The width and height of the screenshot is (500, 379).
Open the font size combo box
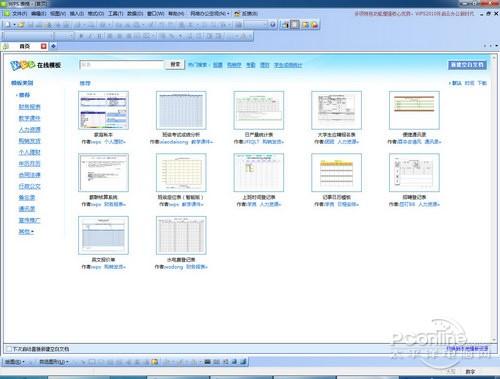click(x=64, y=36)
